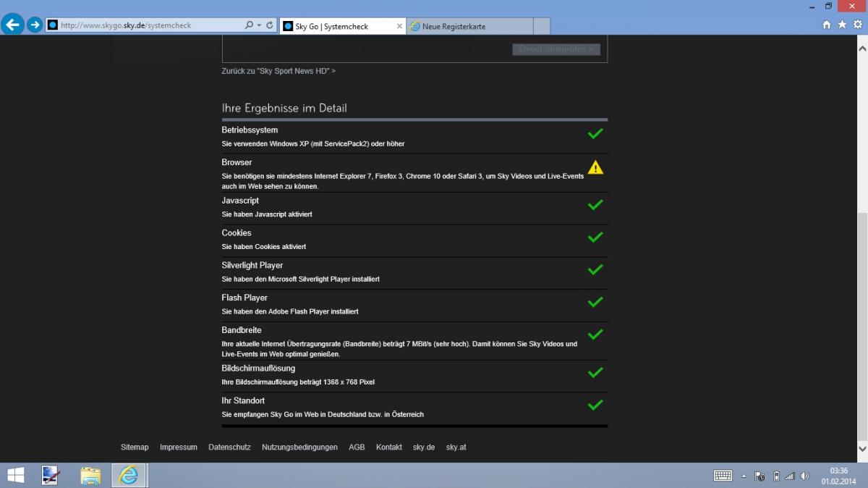868x488 pixels.
Task: Go forward with the browser forward arrow
Action: (34, 25)
